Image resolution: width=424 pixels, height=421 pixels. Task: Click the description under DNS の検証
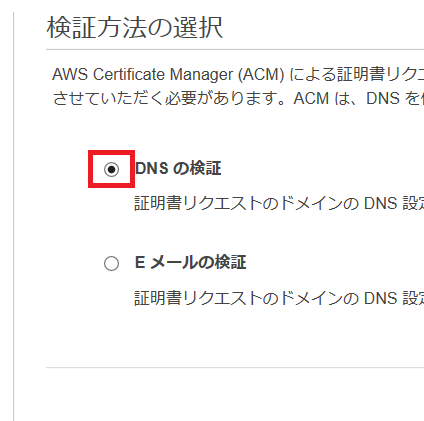point(279,203)
